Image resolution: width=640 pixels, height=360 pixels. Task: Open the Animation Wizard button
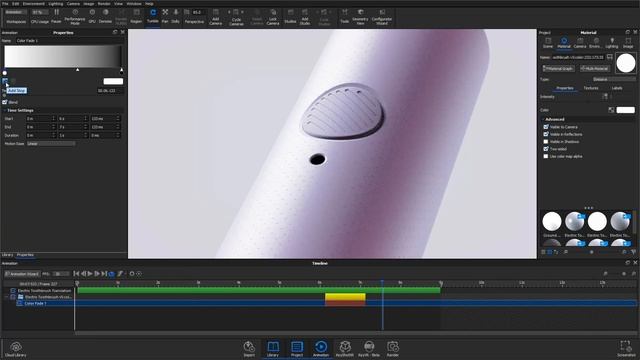pyautogui.click(x=22, y=274)
